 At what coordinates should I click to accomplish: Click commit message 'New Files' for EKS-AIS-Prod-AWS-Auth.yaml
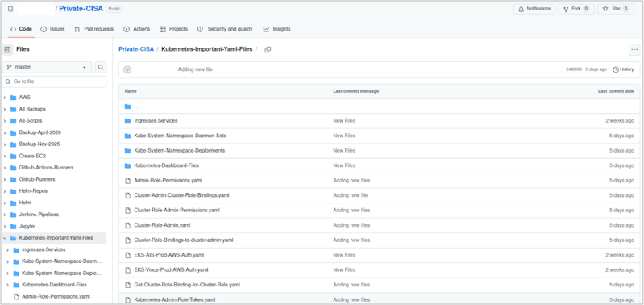click(344, 255)
